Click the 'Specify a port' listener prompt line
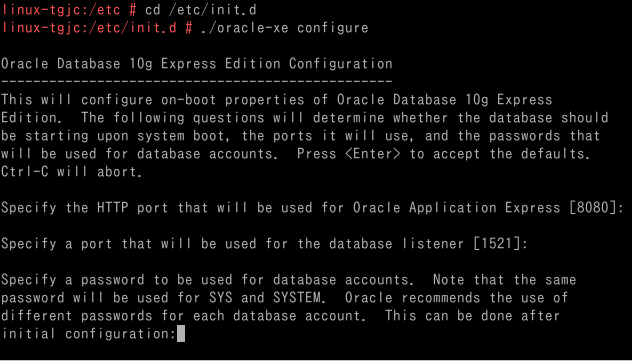632x361 pixels. (x=264, y=244)
